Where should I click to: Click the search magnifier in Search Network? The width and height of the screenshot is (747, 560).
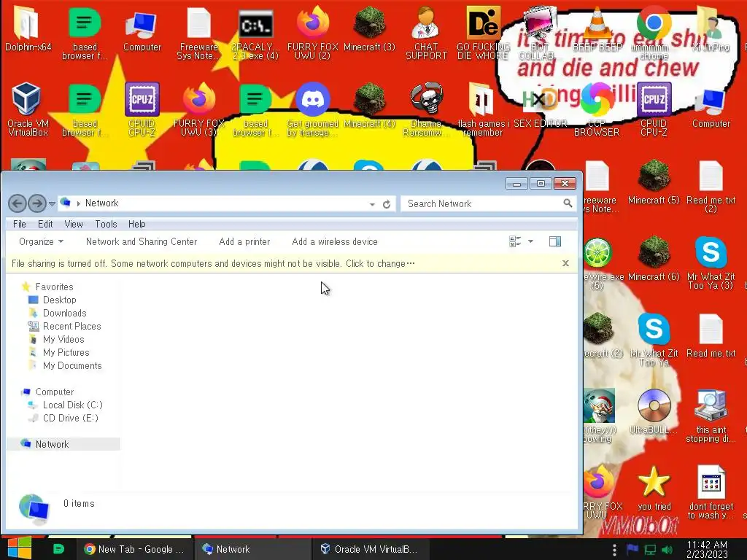coord(568,203)
